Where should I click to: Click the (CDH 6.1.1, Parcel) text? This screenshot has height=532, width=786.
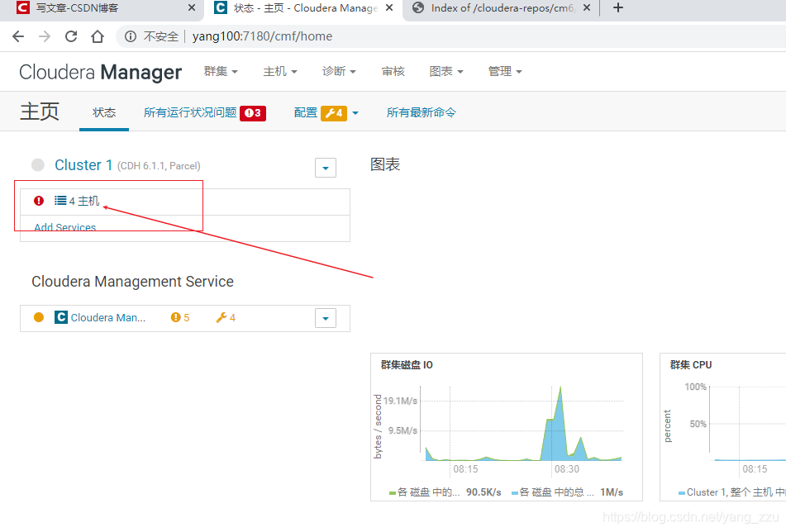[x=159, y=166]
